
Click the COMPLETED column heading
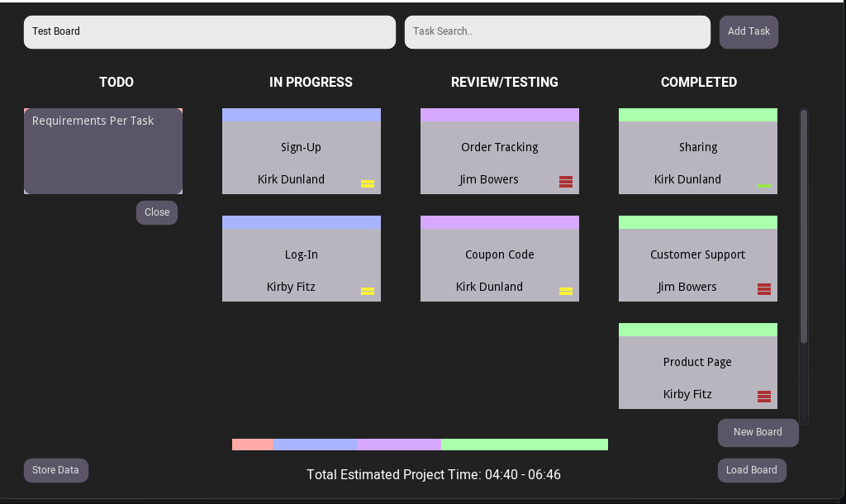[x=699, y=82]
